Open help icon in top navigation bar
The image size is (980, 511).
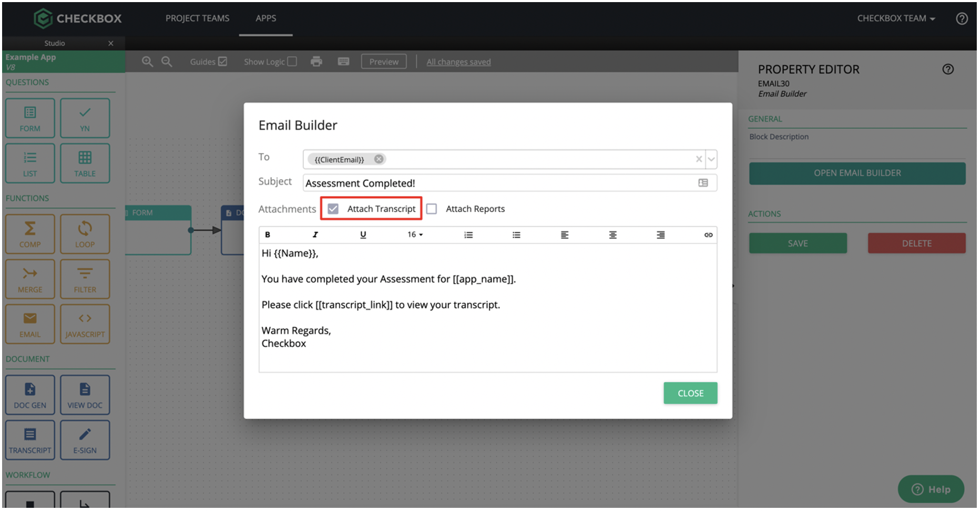pyautogui.click(x=962, y=18)
